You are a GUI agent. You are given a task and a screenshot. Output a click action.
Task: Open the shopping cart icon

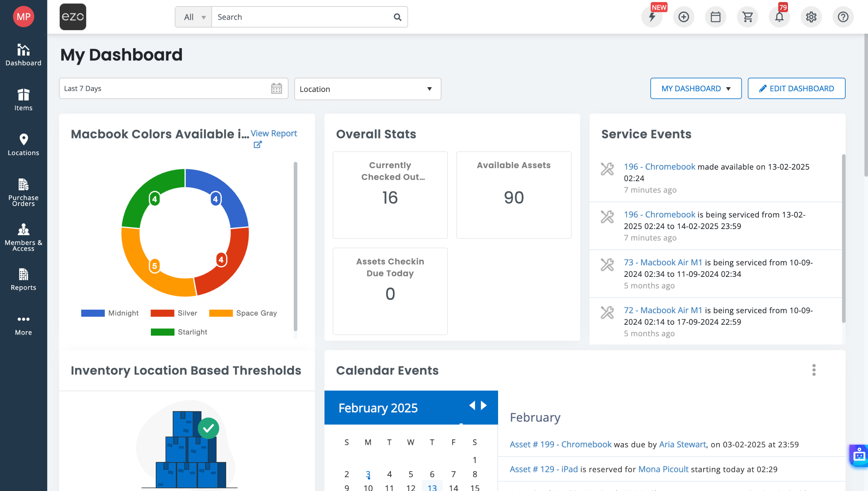point(747,17)
